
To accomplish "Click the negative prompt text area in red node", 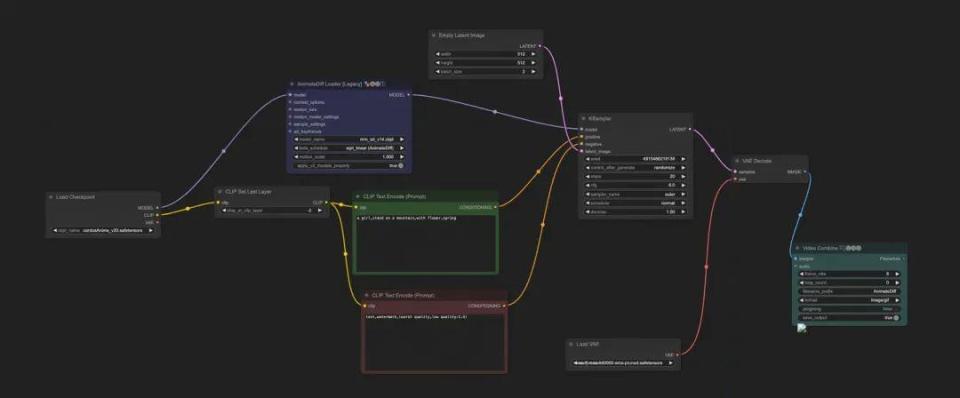I will click(x=435, y=342).
